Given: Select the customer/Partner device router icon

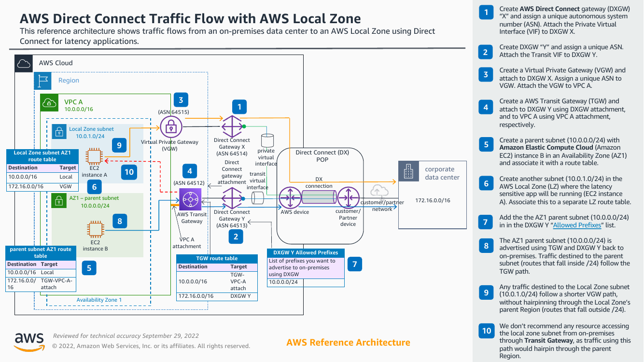Looking at the screenshot, I should (348, 198).
